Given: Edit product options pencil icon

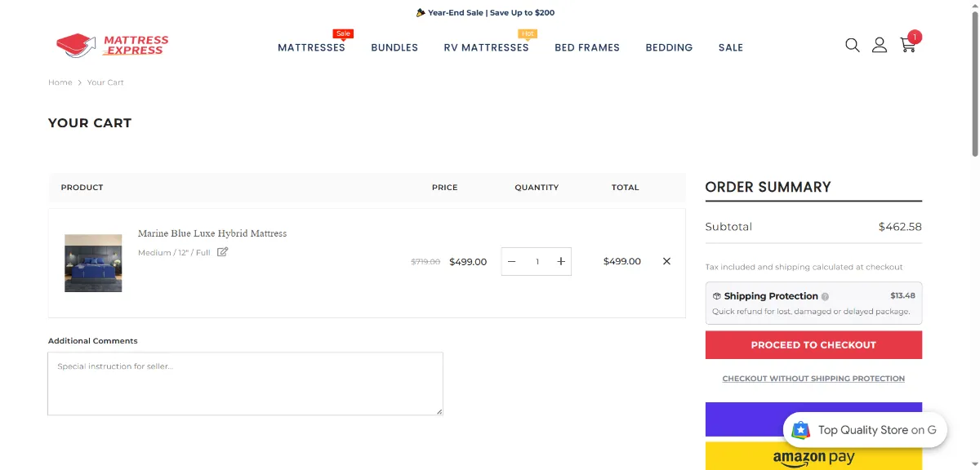Looking at the screenshot, I should click(222, 252).
